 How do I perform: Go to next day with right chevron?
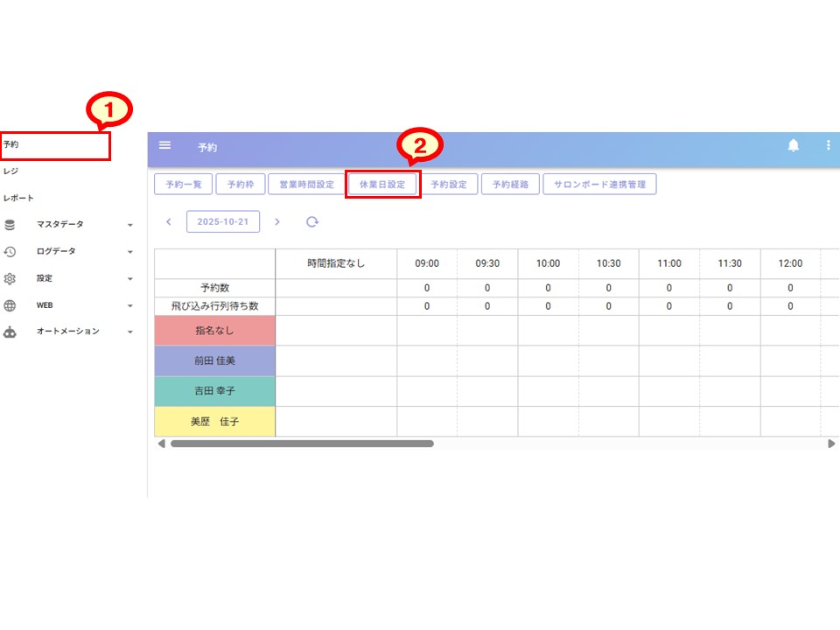277,222
